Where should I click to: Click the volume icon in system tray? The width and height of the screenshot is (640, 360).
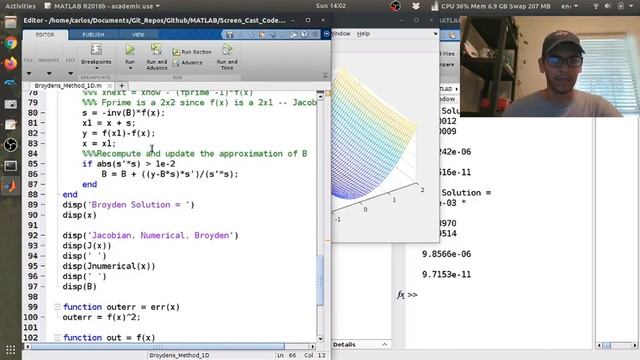point(608,6)
